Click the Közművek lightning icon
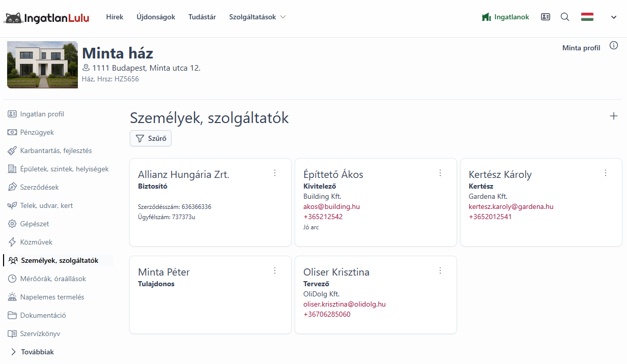This screenshot has width=627, height=364. coord(12,242)
